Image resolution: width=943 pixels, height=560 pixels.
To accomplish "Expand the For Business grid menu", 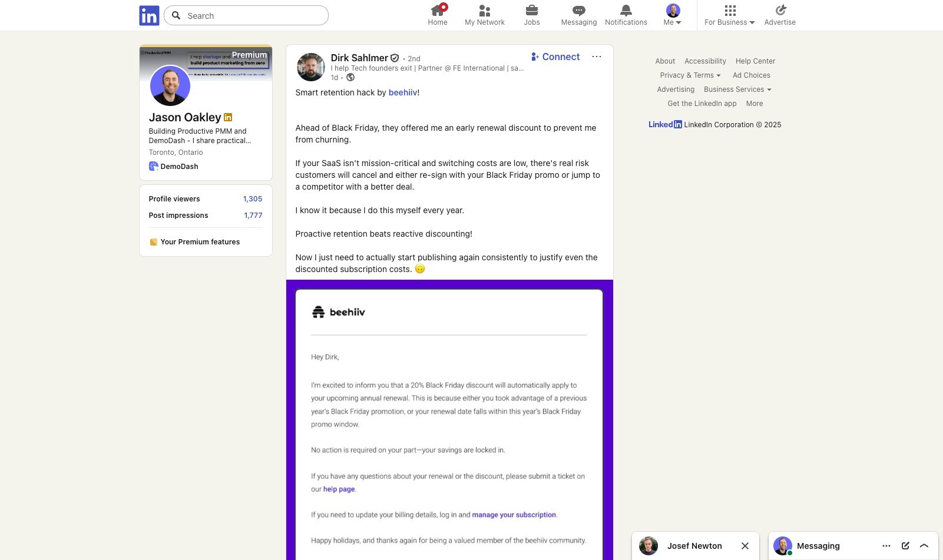I will [730, 15].
